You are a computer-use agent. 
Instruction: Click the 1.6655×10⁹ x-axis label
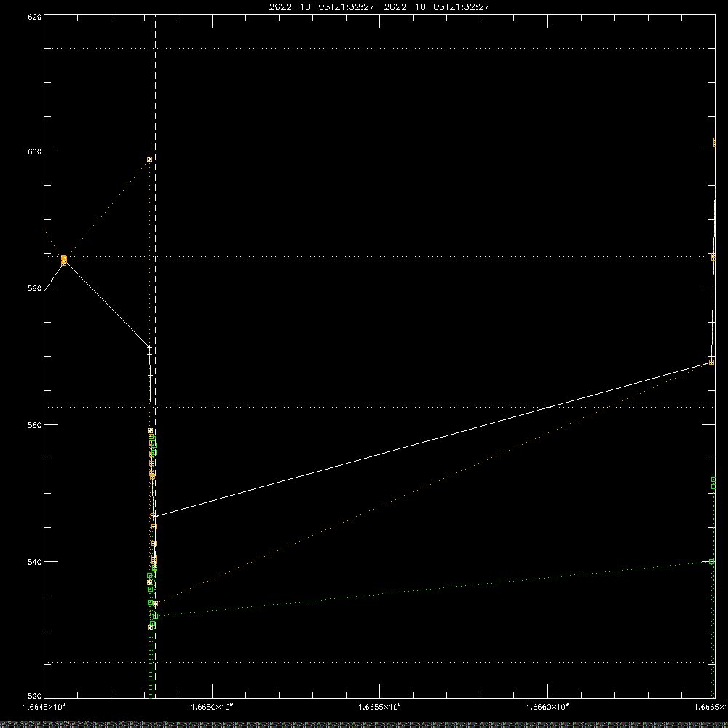pos(380,707)
